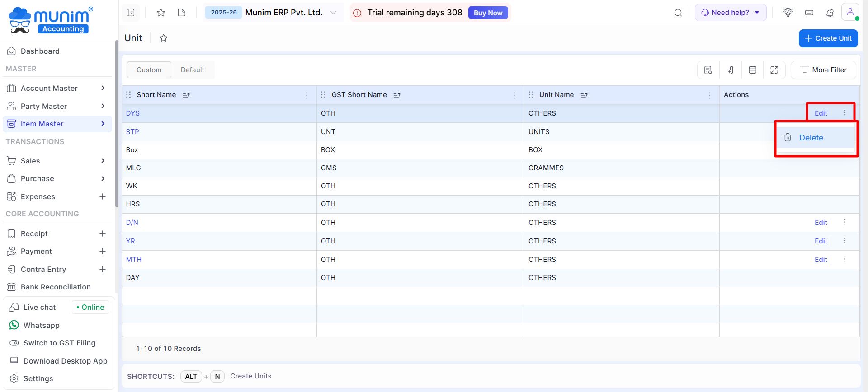The width and height of the screenshot is (868, 392).
Task: Toggle fullscreen table view icon
Action: pyautogui.click(x=774, y=70)
